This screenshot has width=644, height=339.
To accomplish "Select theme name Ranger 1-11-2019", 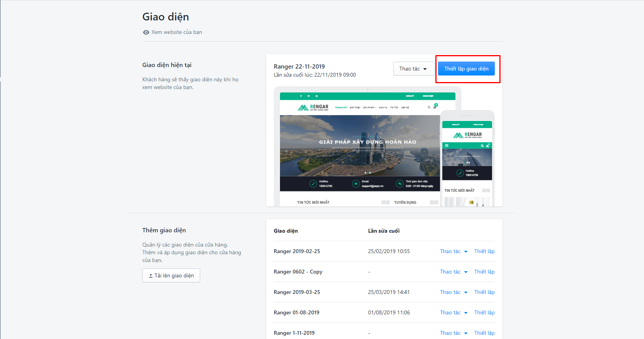I will (x=294, y=333).
